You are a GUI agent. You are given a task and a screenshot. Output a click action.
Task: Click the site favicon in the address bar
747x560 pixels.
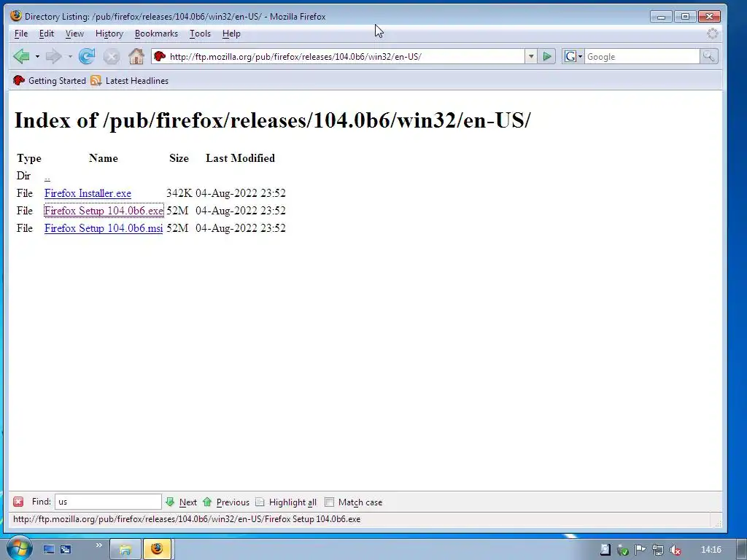160,56
